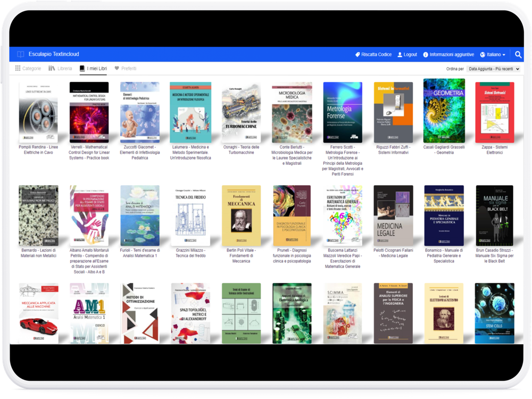Open Temi d'esame Analisi Matematica 1 cover
The height and width of the screenshot is (399, 532).
pos(140,215)
